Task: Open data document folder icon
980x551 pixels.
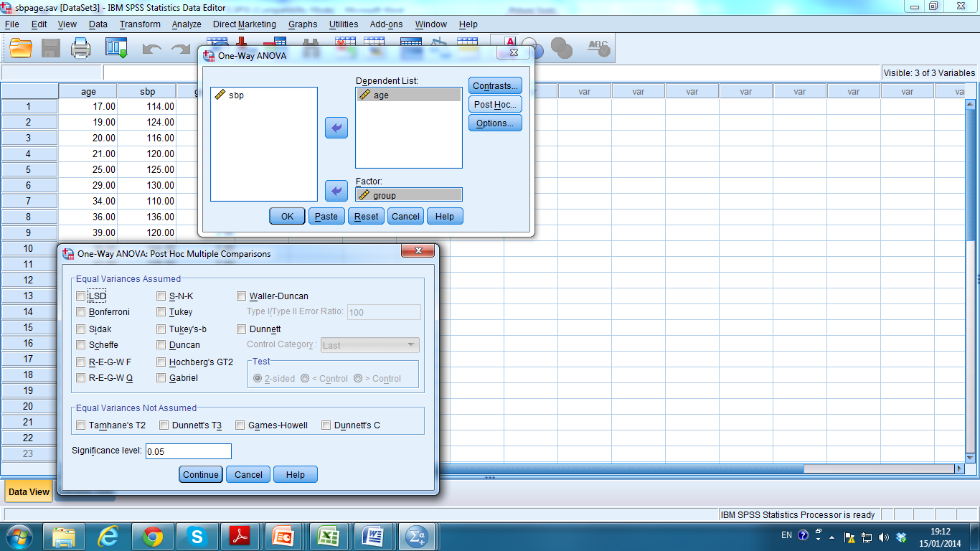Action: tap(21, 48)
